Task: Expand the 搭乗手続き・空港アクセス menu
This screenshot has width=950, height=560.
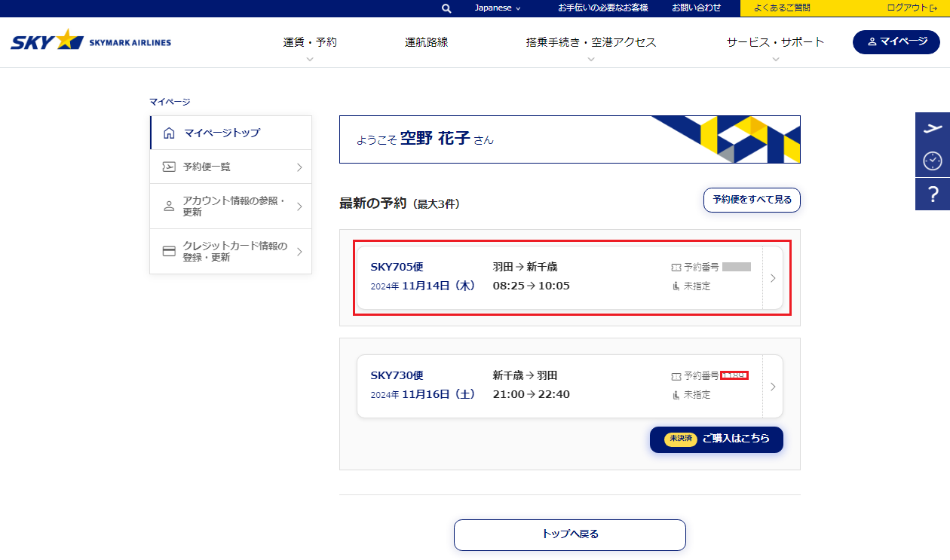Action: 591,43
